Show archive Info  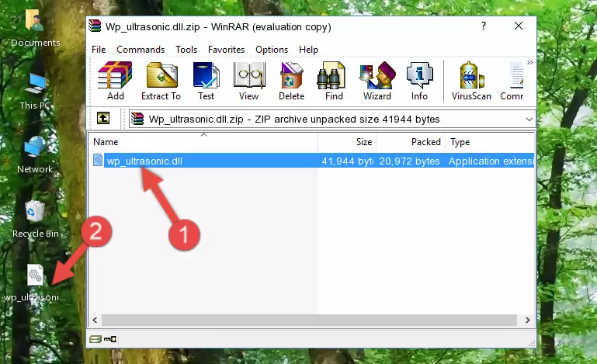pyautogui.click(x=419, y=81)
